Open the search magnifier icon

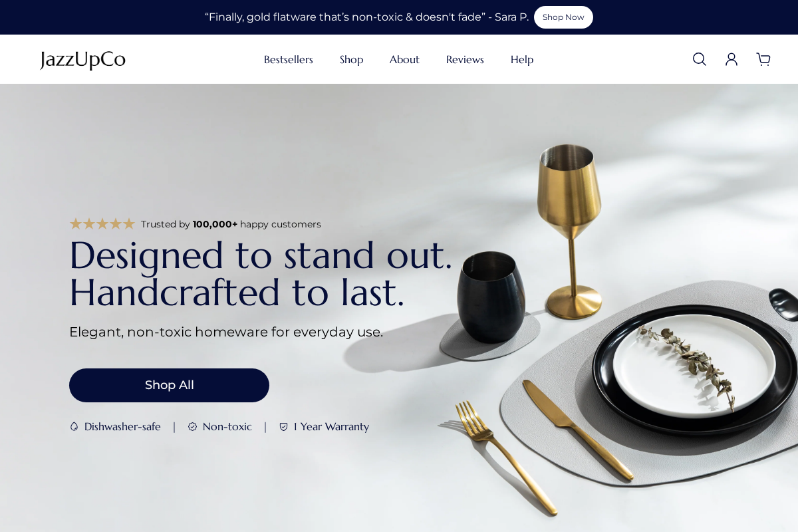[x=699, y=59]
